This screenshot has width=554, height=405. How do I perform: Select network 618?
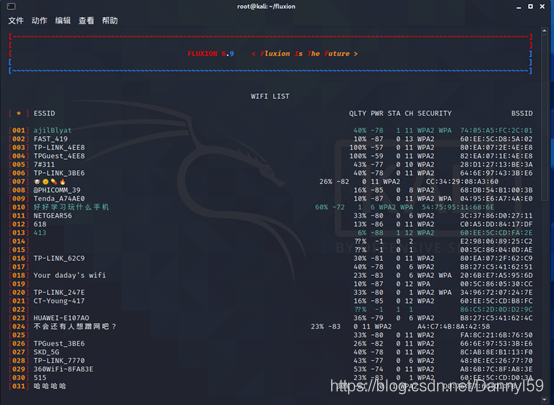click(40, 224)
